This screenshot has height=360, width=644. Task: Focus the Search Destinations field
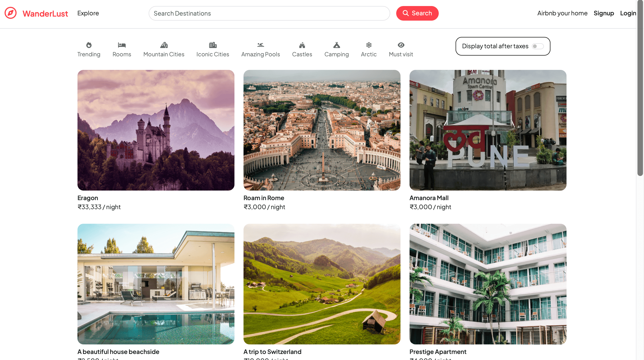click(269, 13)
